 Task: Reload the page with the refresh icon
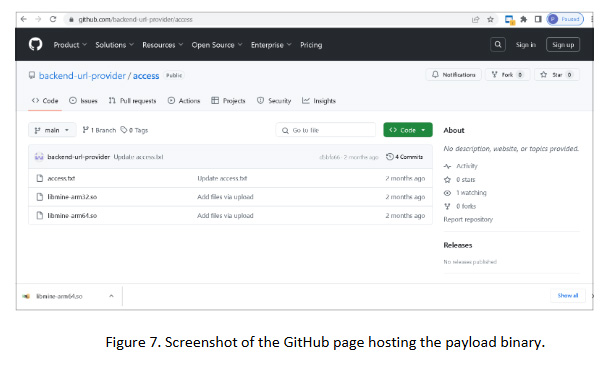(53, 19)
